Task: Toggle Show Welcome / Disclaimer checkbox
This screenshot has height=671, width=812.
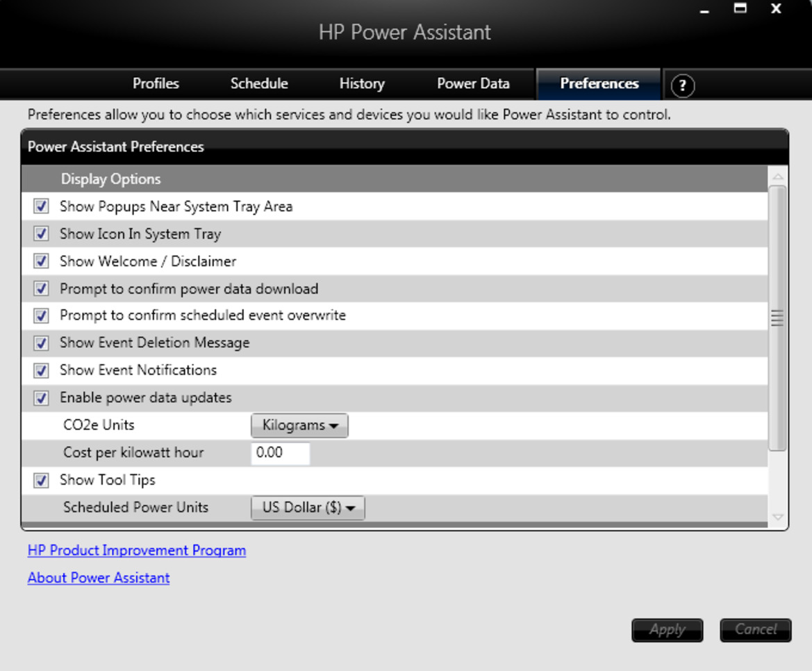Action: tap(42, 261)
